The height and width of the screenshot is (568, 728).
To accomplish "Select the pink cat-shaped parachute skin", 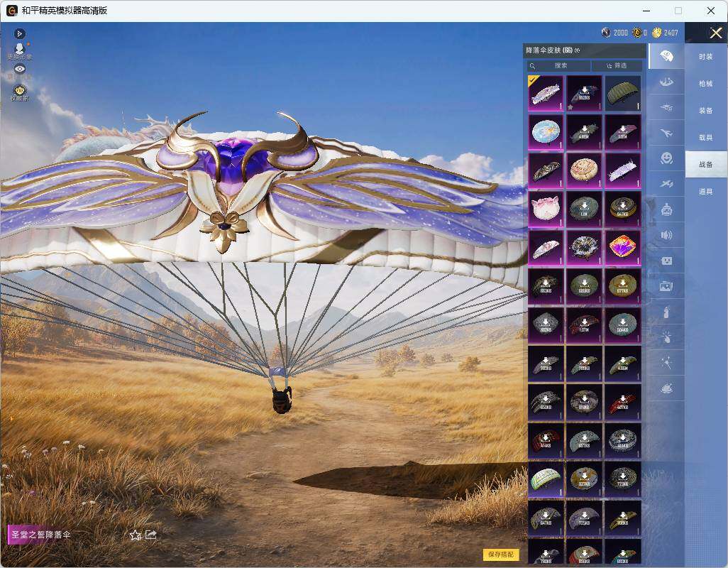I will coord(546,209).
